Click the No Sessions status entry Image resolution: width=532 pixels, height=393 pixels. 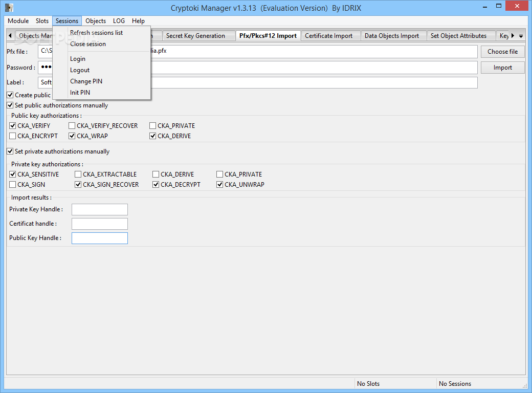(x=455, y=383)
